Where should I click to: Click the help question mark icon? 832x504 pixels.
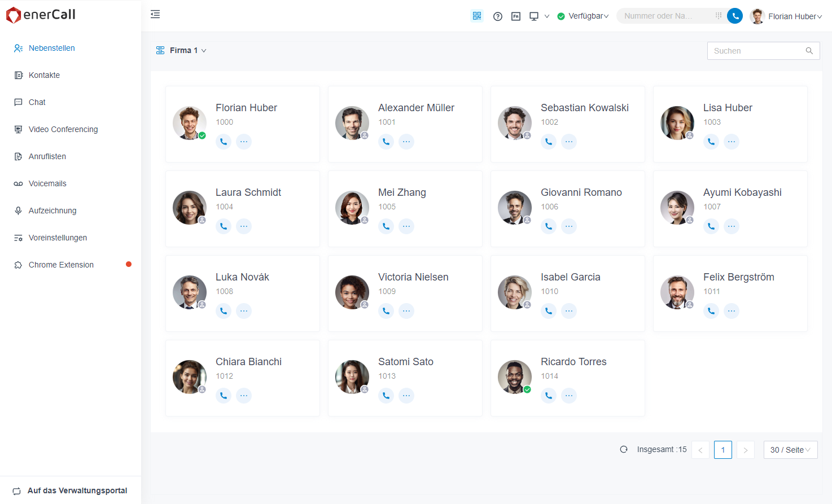497,16
